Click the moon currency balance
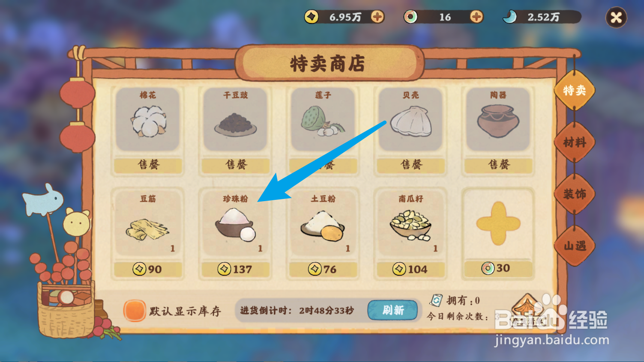The image size is (644, 362). click(542, 17)
